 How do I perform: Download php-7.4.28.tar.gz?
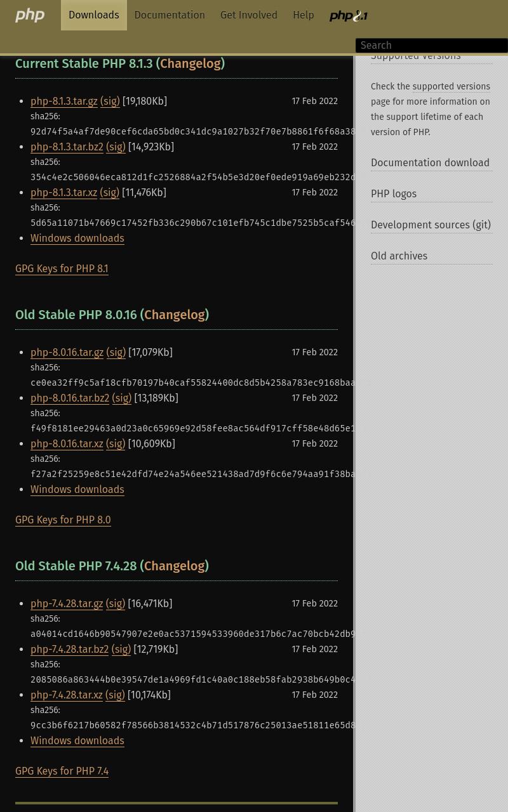(x=67, y=604)
